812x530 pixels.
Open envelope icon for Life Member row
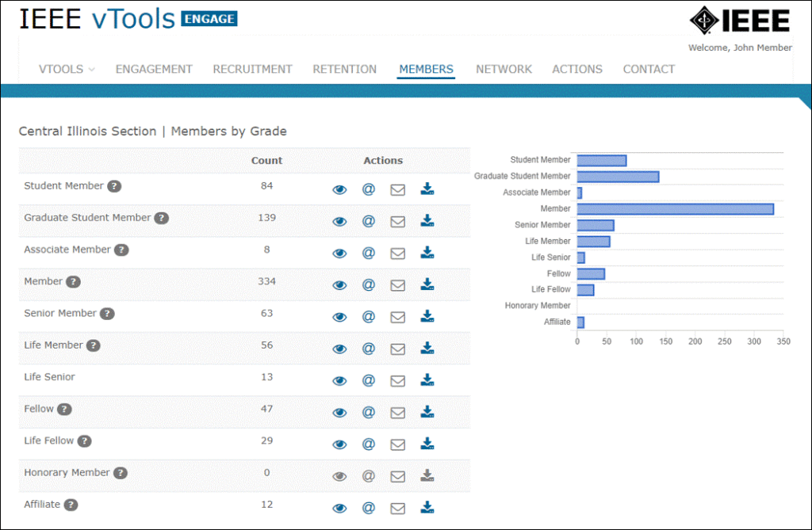point(397,348)
